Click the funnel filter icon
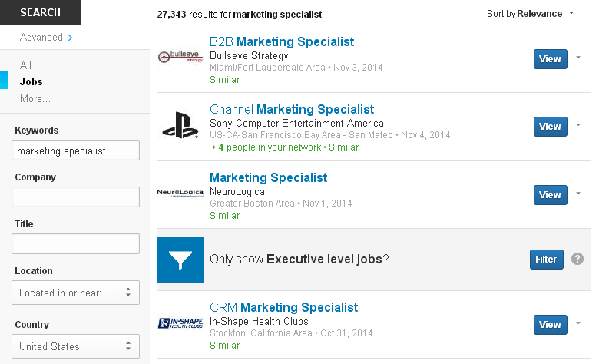The image size is (599, 364). [180, 260]
